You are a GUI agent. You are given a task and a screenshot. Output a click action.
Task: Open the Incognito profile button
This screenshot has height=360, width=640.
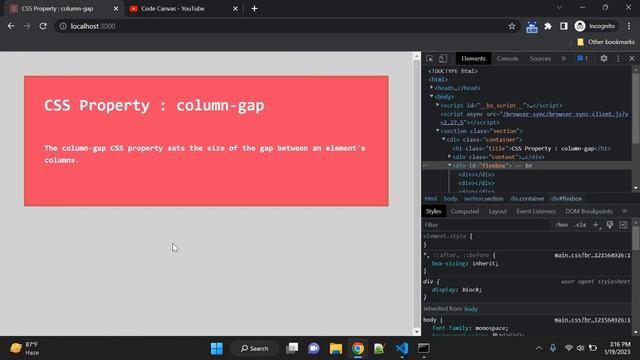tap(595, 26)
